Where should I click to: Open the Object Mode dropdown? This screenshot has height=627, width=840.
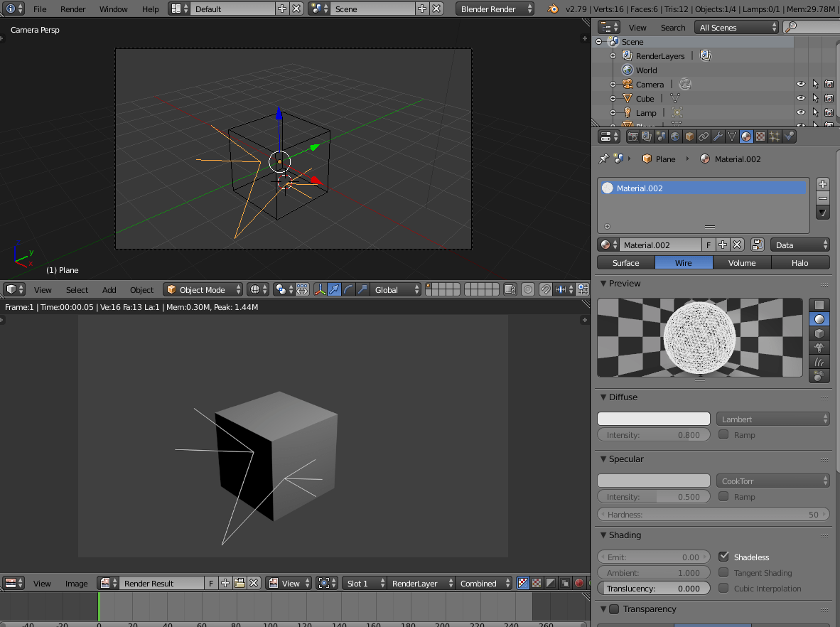point(203,289)
